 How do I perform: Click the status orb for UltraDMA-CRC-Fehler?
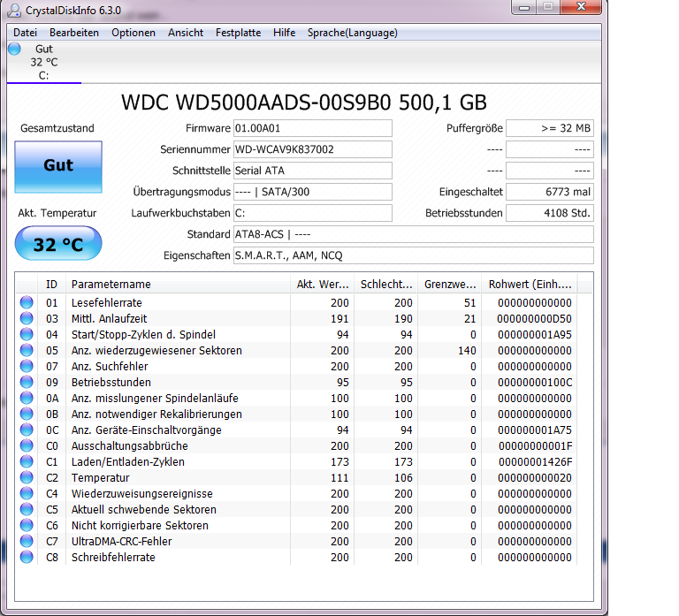click(x=27, y=541)
